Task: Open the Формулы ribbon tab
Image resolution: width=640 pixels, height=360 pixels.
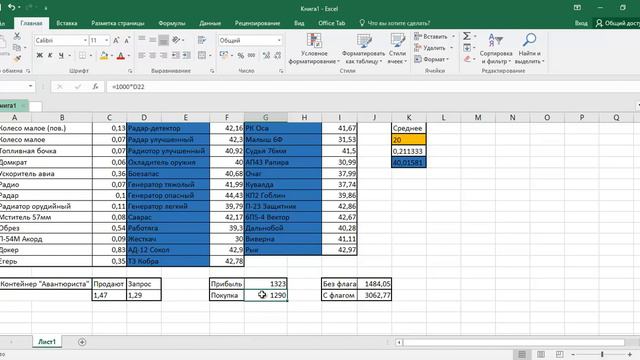Action: click(x=171, y=23)
